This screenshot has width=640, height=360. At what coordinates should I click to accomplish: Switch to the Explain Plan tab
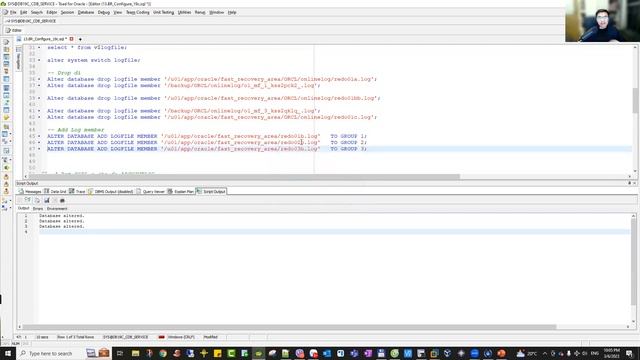tap(181, 191)
